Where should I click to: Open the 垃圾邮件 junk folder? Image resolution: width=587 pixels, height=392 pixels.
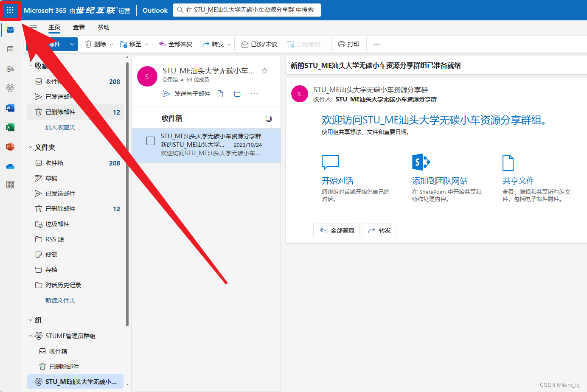[x=75, y=224]
